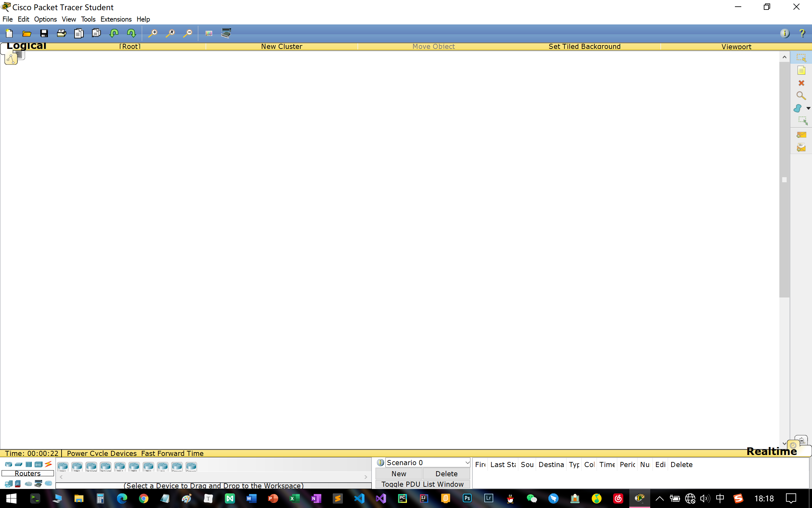Click Power Cycle Devices
This screenshot has width=812, height=508.
[102, 453]
